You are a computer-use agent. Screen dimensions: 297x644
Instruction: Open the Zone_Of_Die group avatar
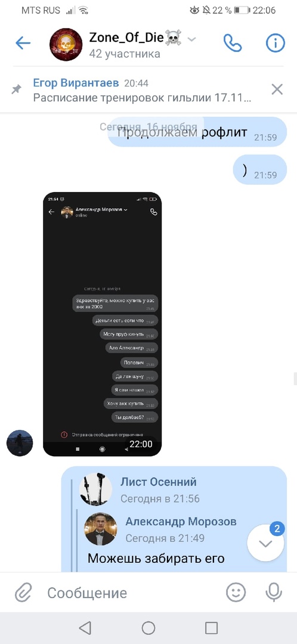click(66, 44)
